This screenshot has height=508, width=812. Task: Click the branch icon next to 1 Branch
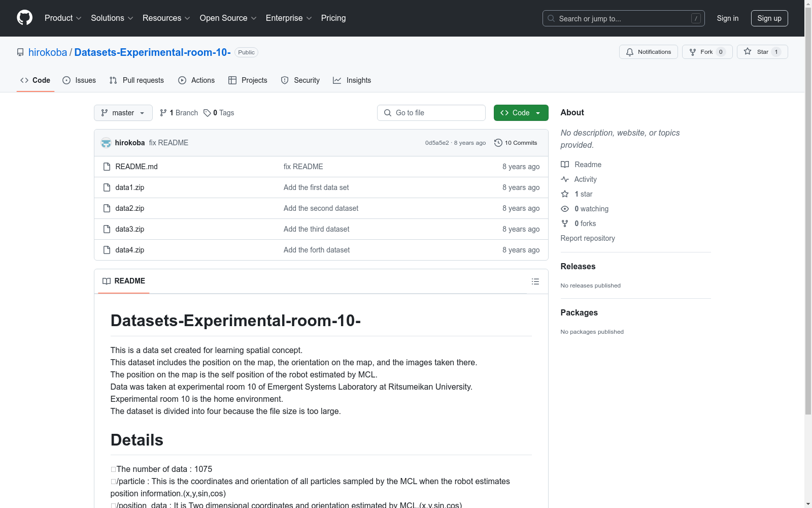tap(163, 113)
